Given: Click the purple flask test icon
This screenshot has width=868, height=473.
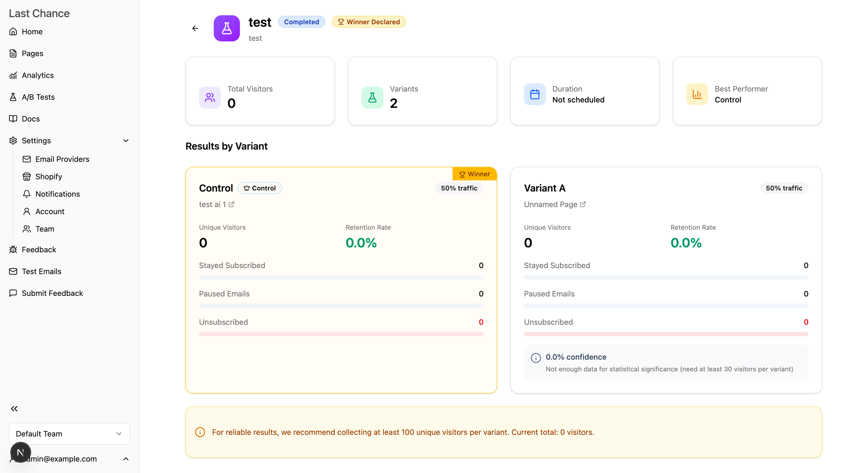Looking at the screenshot, I should tap(227, 28).
